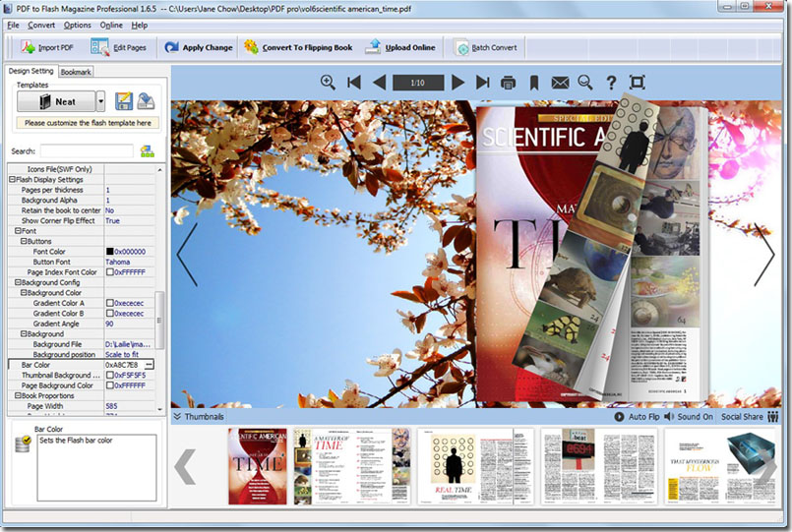Select the REAL TIME spread thumbnail
The image size is (792, 532).
475,466
